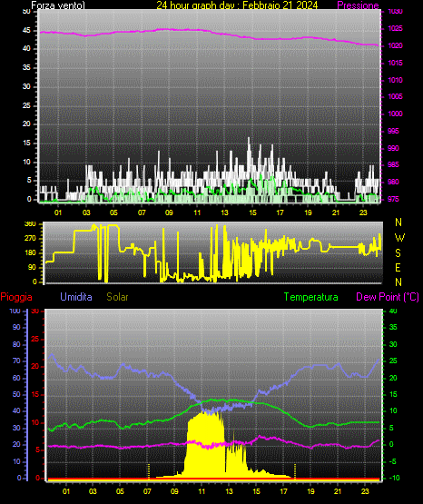
Task: Click the pressure axis value 995
Action: coord(393,131)
